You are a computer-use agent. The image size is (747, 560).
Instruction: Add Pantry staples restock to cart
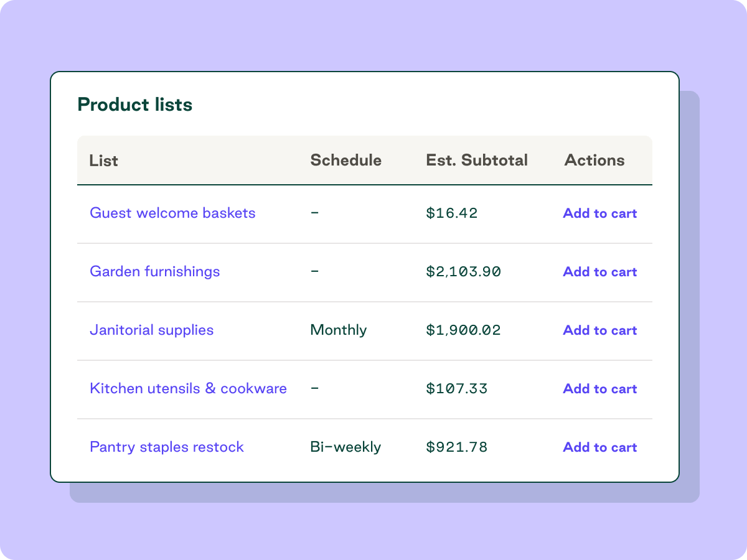(599, 447)
